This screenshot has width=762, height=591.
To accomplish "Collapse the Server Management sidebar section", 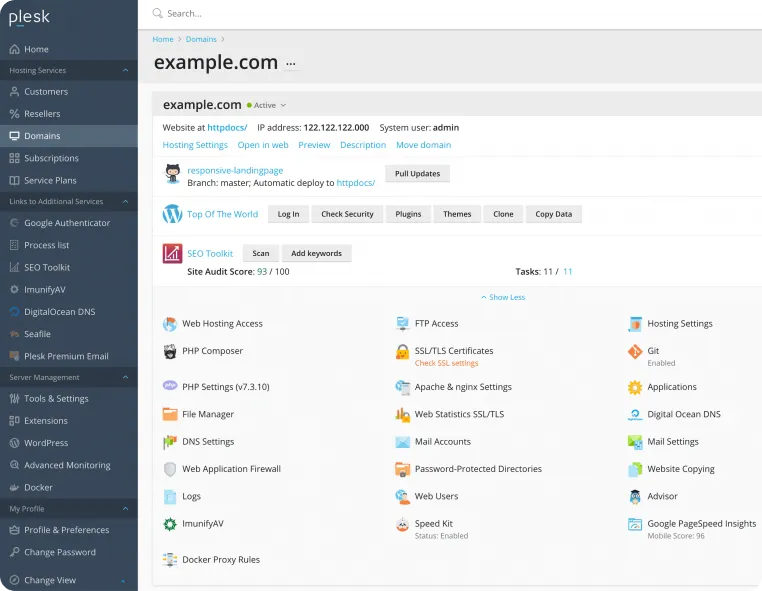I will click(125, 378).
